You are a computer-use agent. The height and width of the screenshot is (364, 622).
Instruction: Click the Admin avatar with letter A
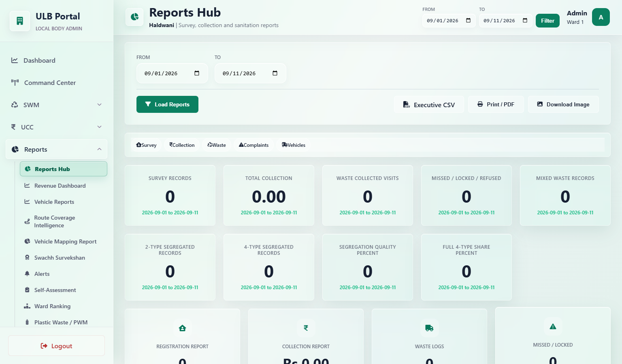tap(601, 17)
